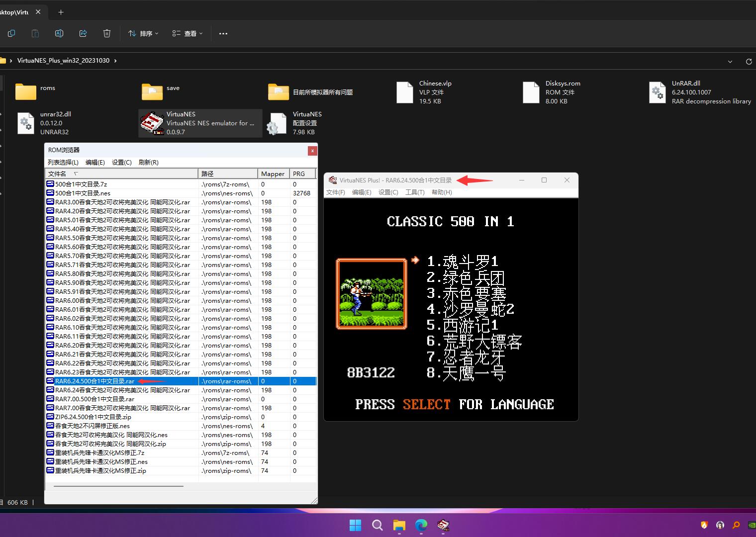Click game entry 6.荒野大镖客

[474, 341]
